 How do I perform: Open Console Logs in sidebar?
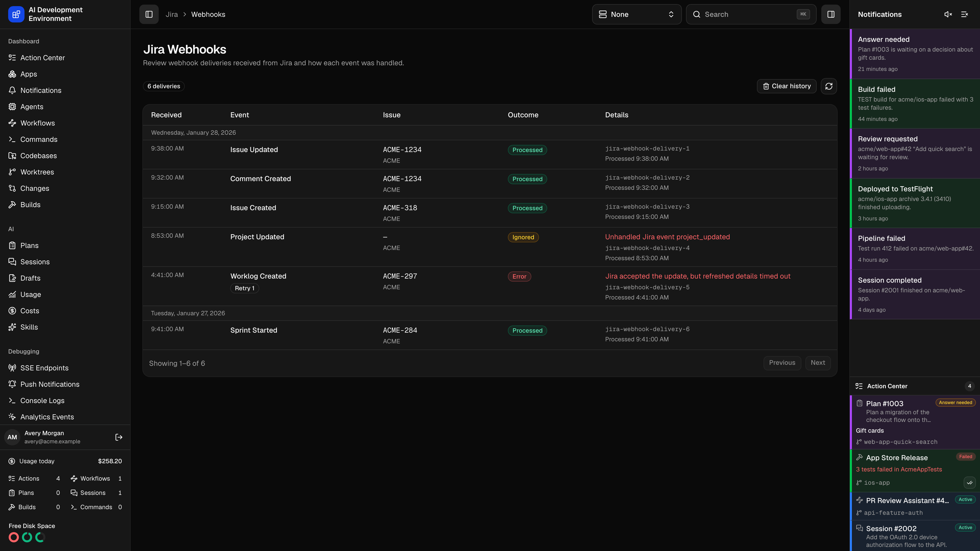(x=65, y=401)
